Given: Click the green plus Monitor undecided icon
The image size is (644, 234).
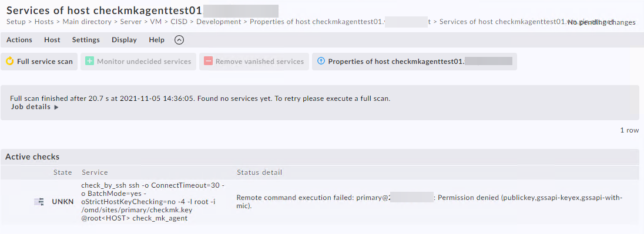Looking at the screenshot, I should coord(89,62).
